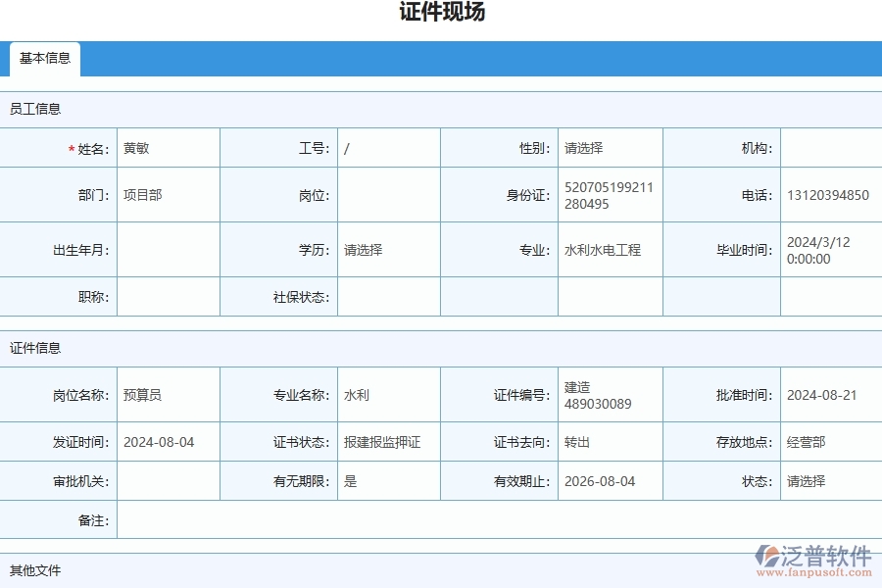Edit the 工号 field
The height and width of the screenshot is (588, 882).
point(387,148)
